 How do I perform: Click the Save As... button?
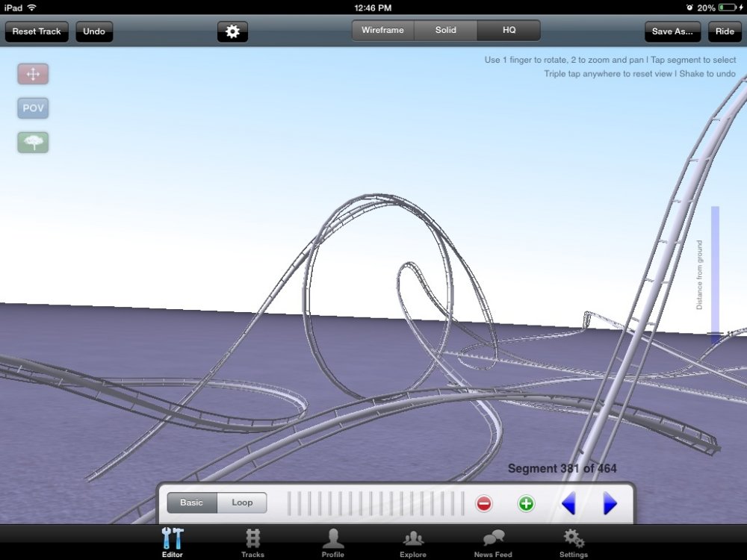(x=672, y=31)
